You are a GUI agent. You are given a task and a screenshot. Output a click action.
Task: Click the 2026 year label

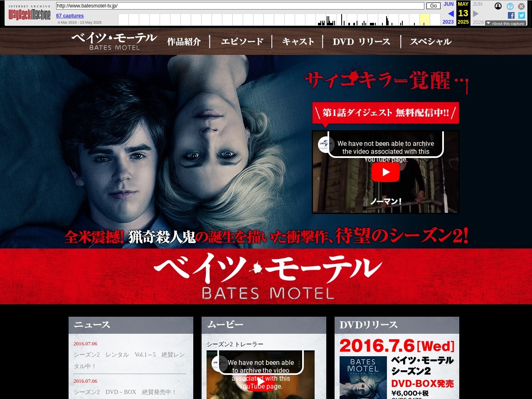[478, 22]
